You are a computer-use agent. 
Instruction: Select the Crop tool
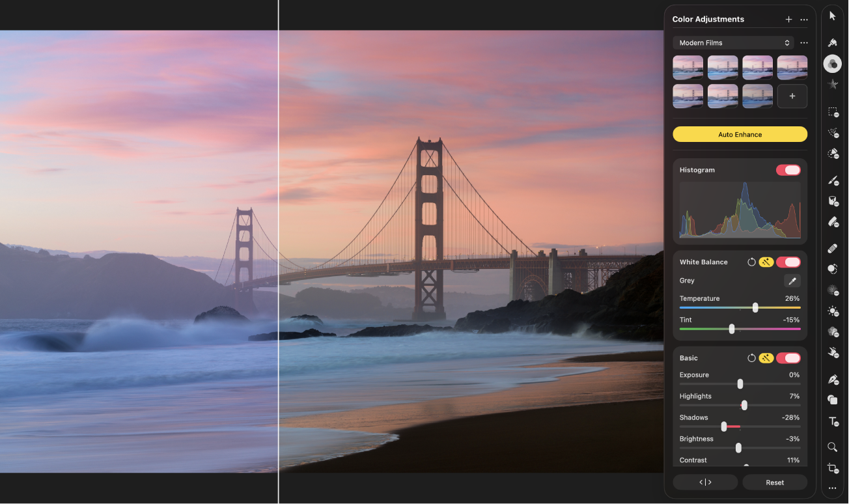833,468
